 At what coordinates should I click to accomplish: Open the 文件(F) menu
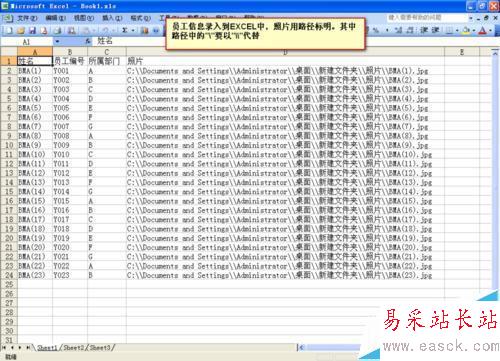point(27,18)
